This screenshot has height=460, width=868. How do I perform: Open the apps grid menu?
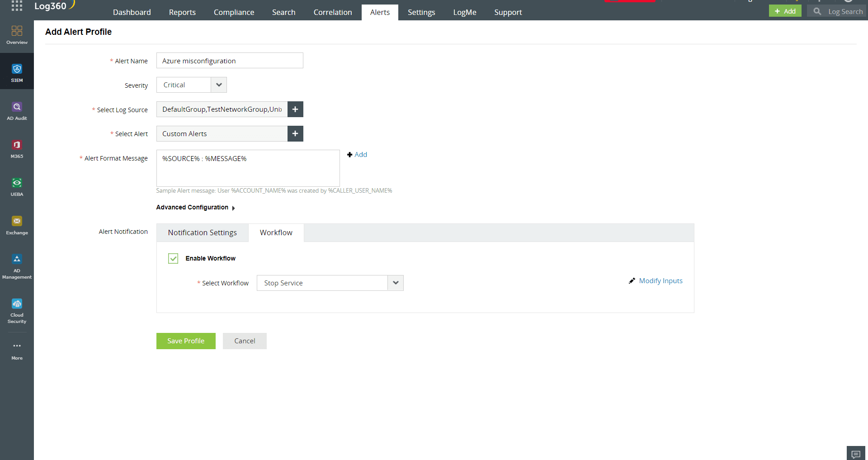click(17, 6)
